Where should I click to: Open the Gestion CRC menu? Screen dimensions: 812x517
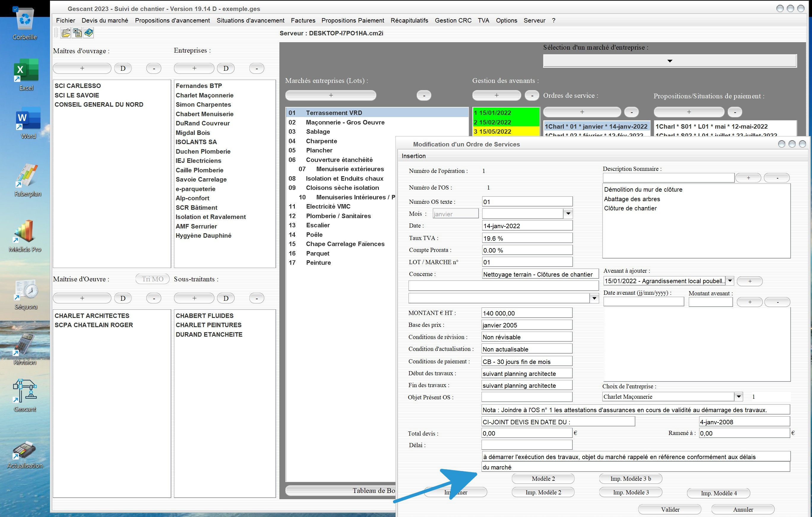(x=453, y=20)
